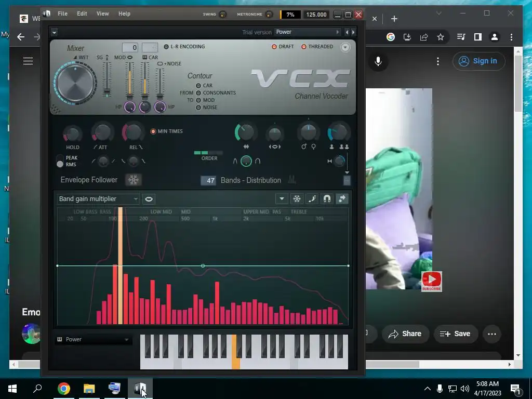Click the step editing footprint icon

pyautogui.click(x=312, y=199)
